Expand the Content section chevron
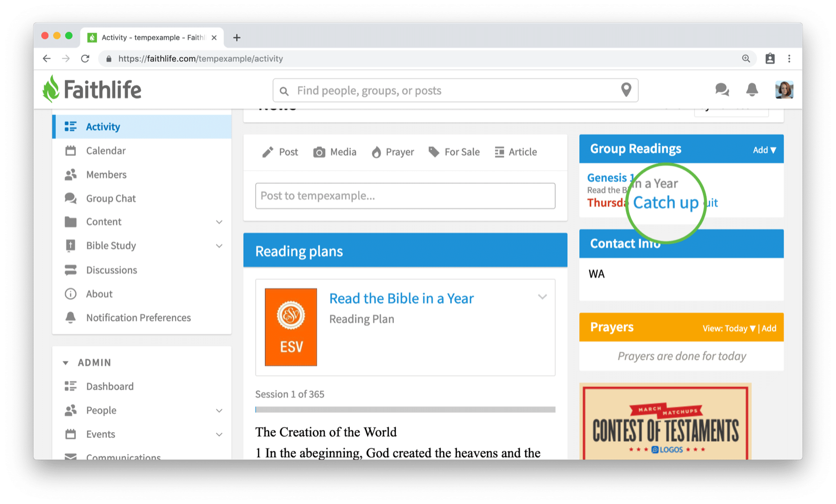This screenshot has width=836, height=504. click(x=219, y=222)
